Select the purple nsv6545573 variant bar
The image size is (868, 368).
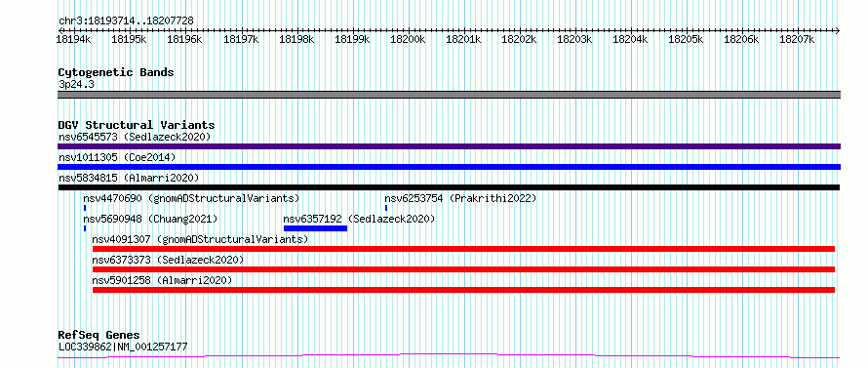click(449, 146)
